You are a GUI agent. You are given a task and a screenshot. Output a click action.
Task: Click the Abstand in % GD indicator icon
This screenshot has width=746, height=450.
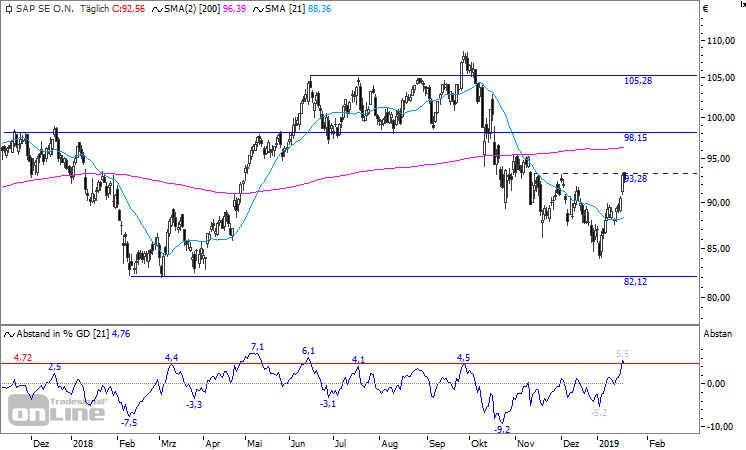coord(9,334)
